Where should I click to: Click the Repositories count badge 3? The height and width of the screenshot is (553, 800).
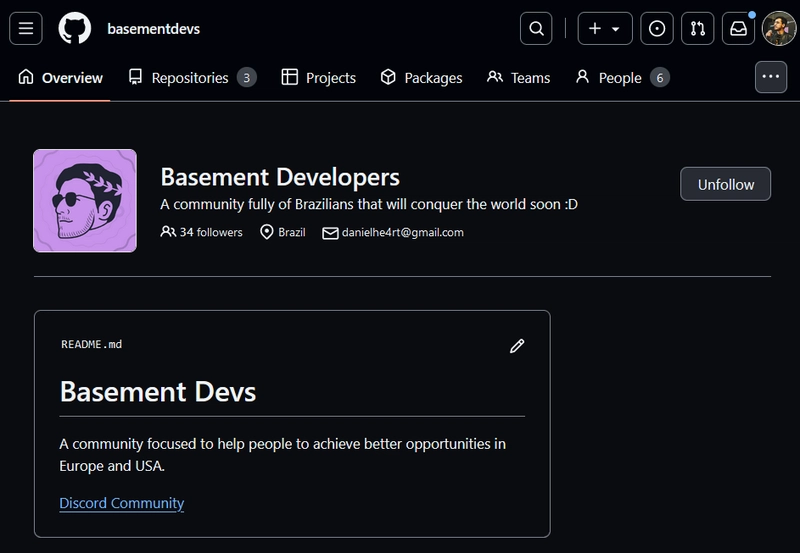coord(246,78)
